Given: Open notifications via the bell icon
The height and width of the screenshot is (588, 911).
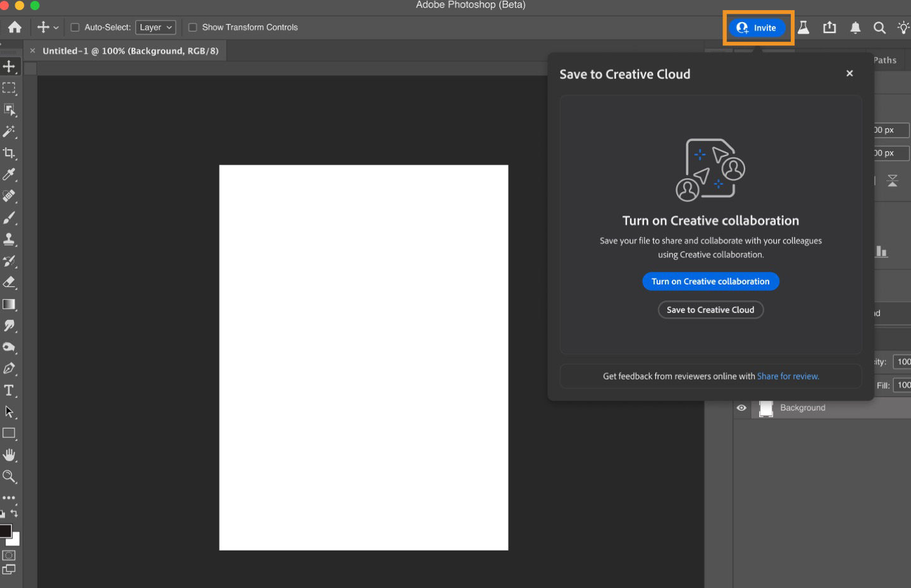Looking at the screenshot, I should point(855,27).
